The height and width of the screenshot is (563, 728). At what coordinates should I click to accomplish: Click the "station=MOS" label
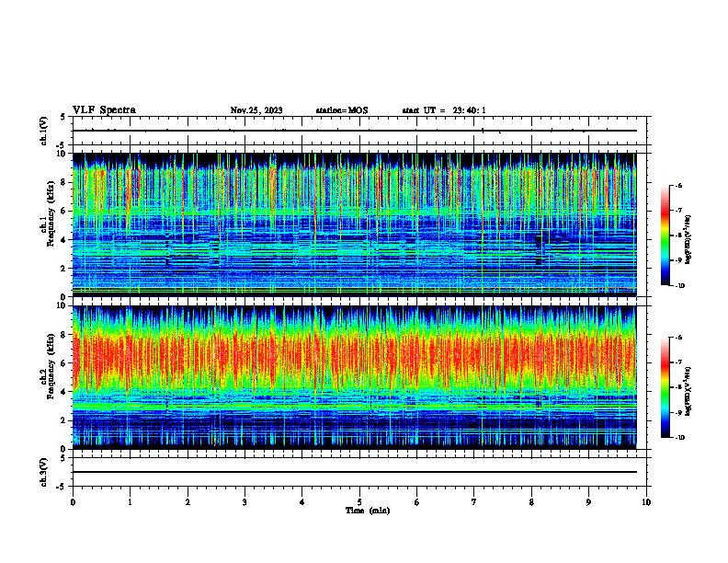point(342,110)
